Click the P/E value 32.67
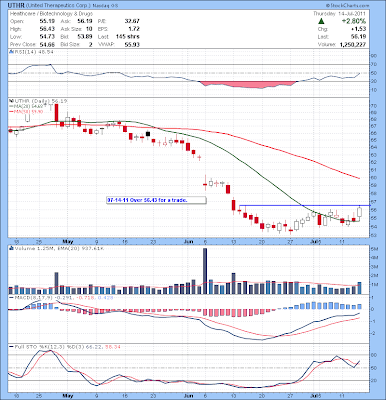This screenshot has width=386, height=400. click(132, 21)
